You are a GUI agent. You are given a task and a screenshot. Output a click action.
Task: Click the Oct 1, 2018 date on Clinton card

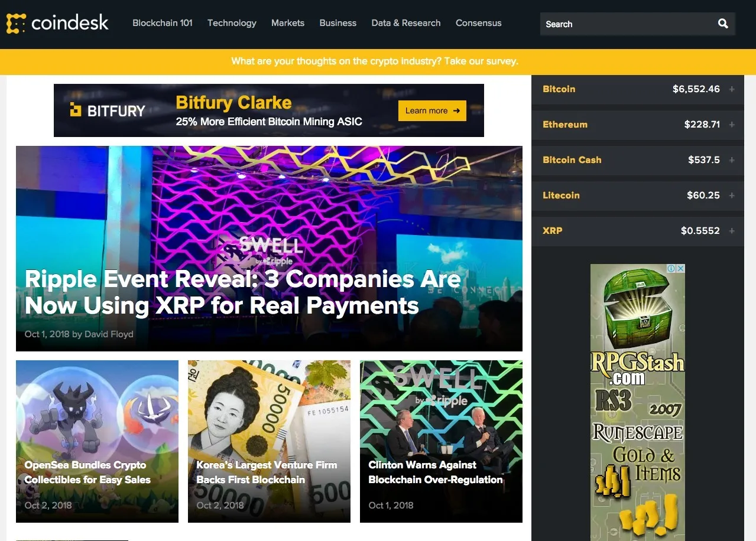pos(391,506)
